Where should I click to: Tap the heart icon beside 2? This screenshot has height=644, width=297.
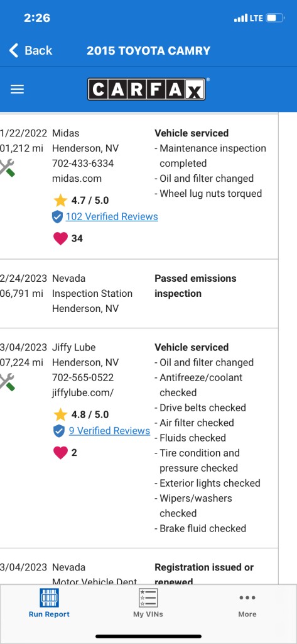tap(60, 453)
